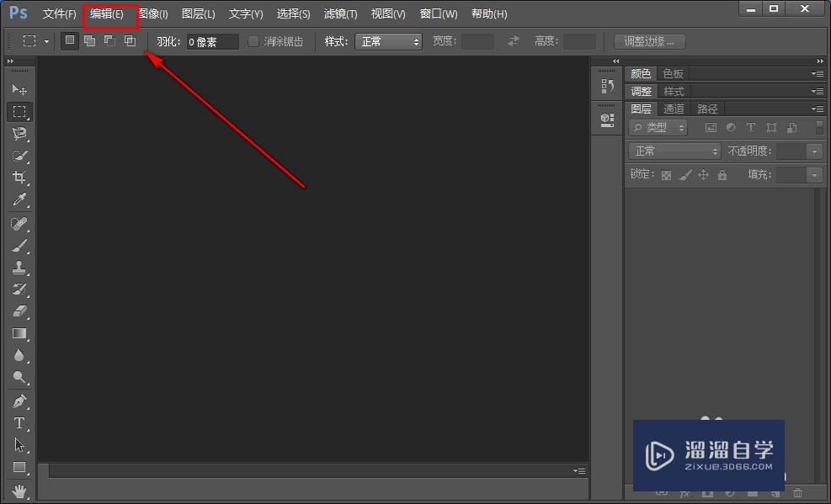Choose Subtract from Selection mode
Viewport: 831px width, 504px height.
(x=109, y=40)
